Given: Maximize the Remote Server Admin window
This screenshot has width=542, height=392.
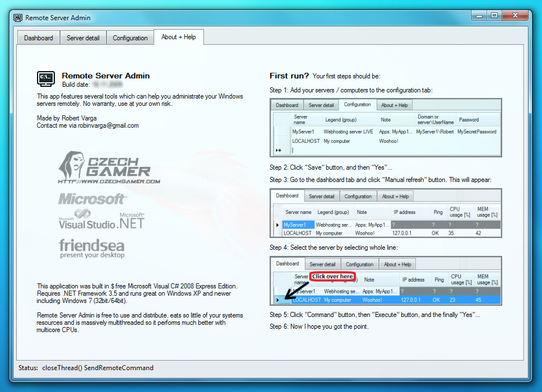Looking at the screenshot, I should click(x=494, y=16).
